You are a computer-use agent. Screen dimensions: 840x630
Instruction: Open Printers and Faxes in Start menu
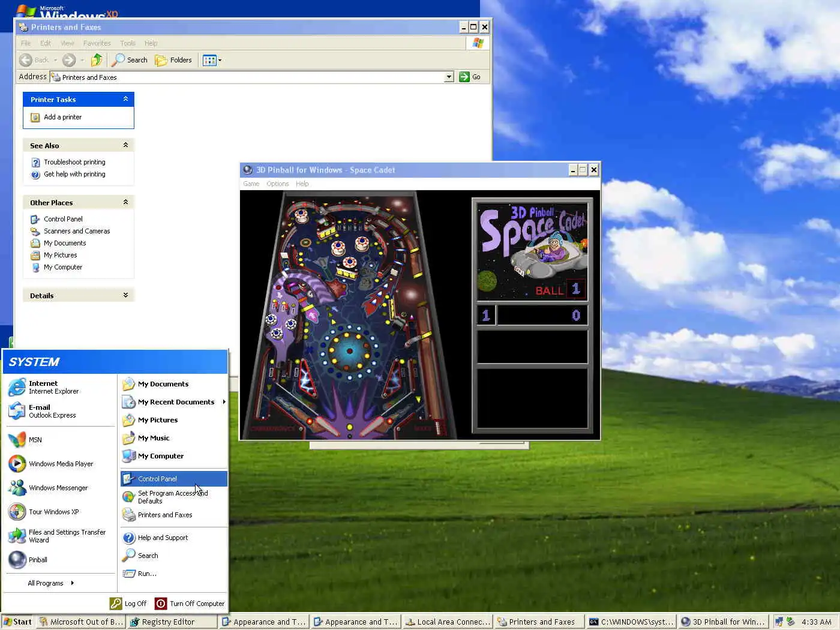coord(173,515)
